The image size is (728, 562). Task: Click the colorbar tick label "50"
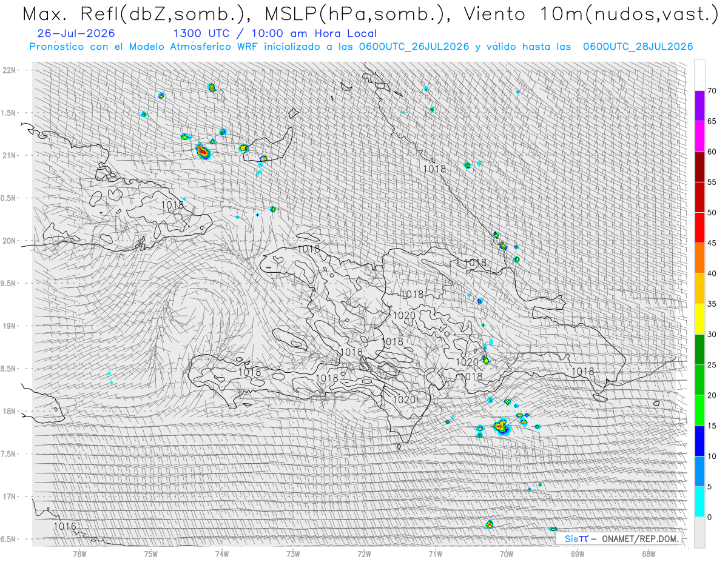pos(712,213)
